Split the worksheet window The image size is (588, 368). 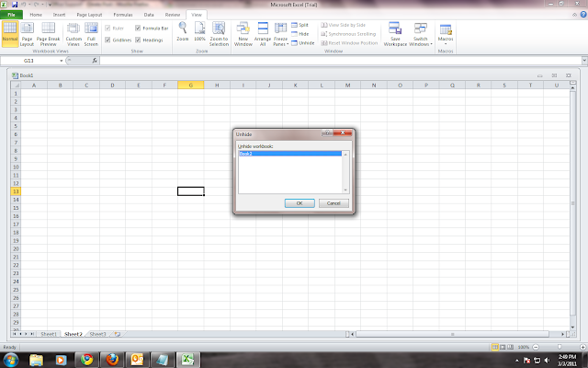[300, 25]
